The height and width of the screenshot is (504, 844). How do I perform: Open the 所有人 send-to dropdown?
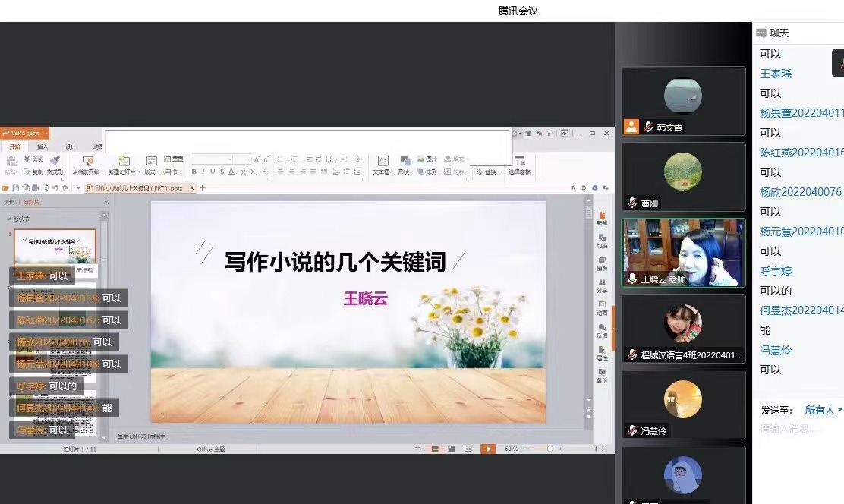pyautogui.click(x=824, y=410)
